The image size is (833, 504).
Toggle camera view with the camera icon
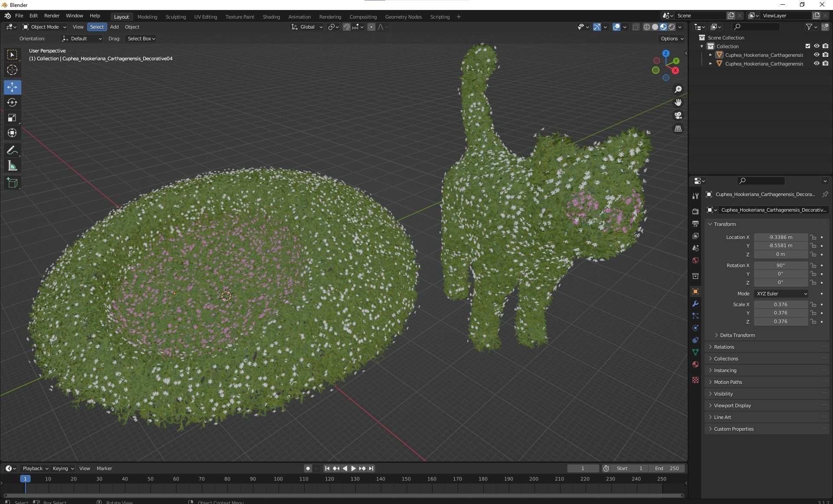(678, 116)
